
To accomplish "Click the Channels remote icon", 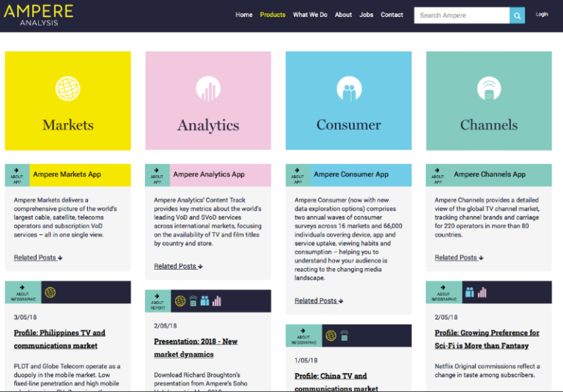I will click(x=489, y=89).
